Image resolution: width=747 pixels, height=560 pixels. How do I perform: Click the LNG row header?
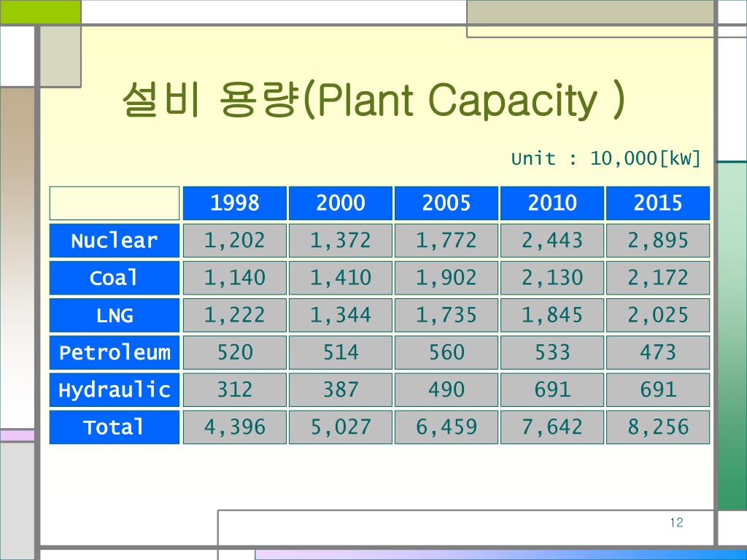coord(115,315)
